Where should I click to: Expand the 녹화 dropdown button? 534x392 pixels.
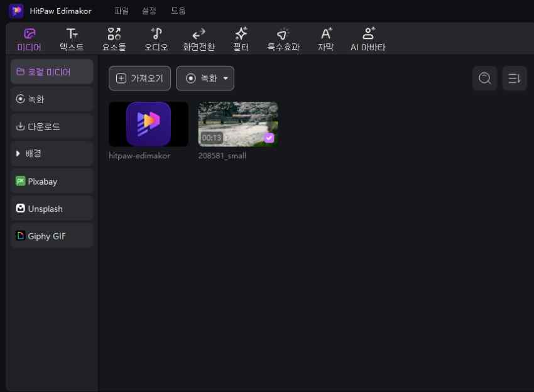(x=205, y=79)
